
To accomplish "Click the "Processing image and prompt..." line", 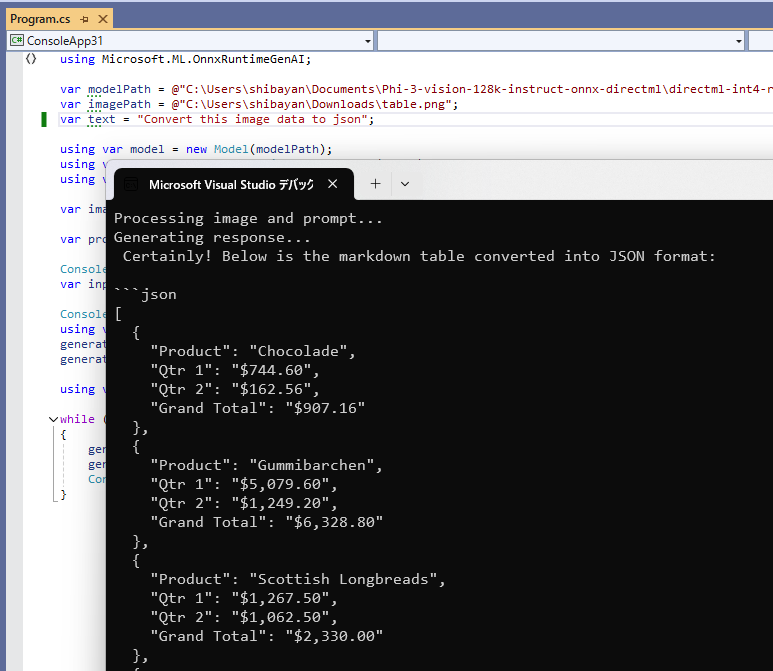I will 248,218.
